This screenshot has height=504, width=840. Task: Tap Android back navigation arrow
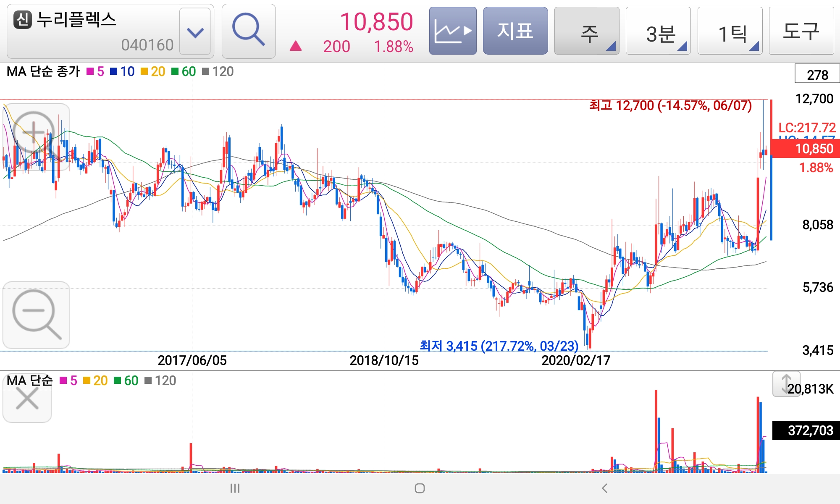[x=604, y=488]
